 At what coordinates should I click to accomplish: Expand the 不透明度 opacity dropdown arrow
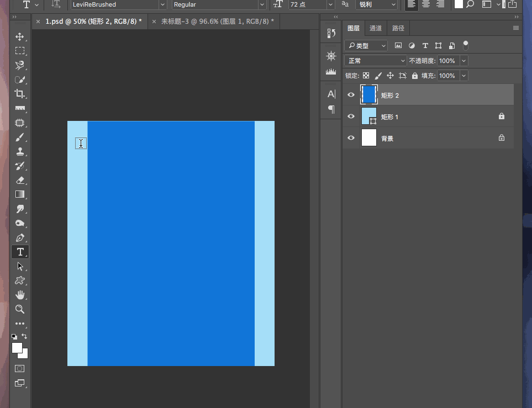pos(463,61)
